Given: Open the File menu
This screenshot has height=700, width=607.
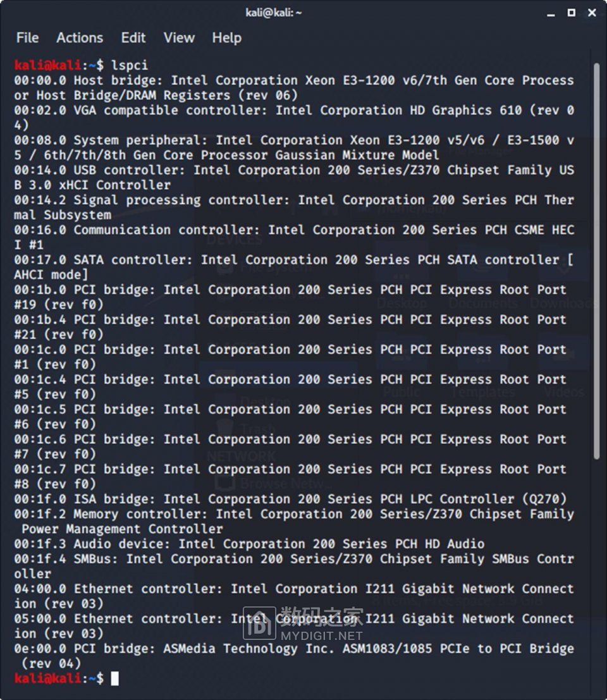Looking at the screenshot, I should (27, 38).
